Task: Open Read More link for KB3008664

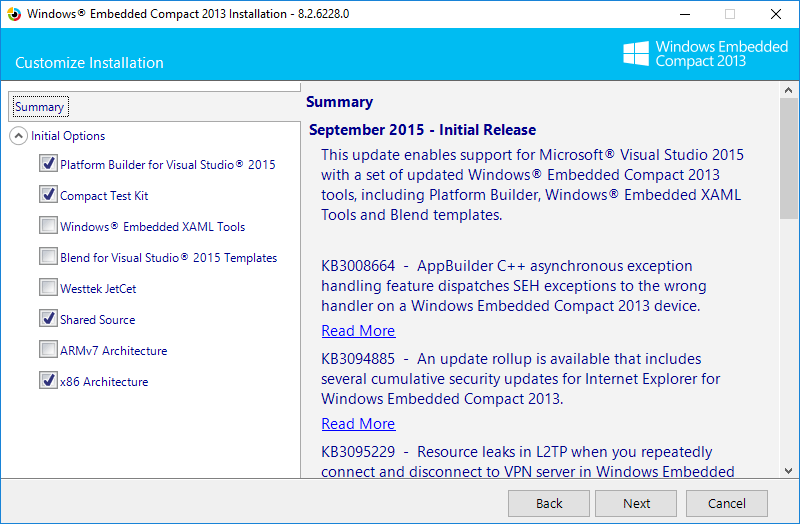Action: [x=358, y=331]
